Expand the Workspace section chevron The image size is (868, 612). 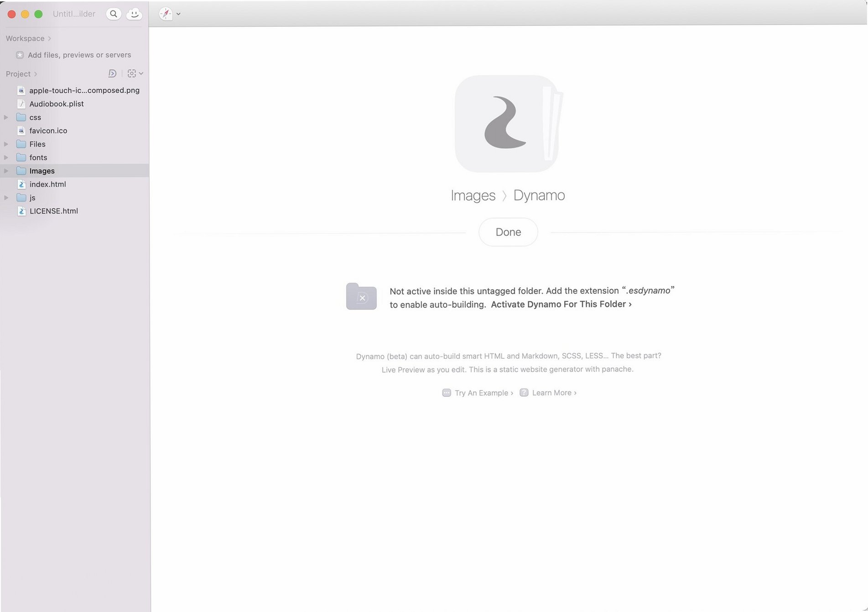tap(49, 38)
